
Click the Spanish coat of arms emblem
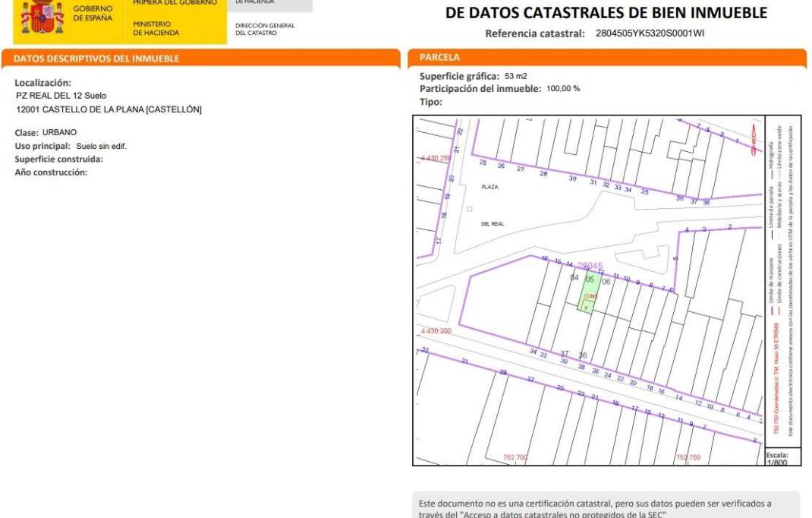(42, 17)
